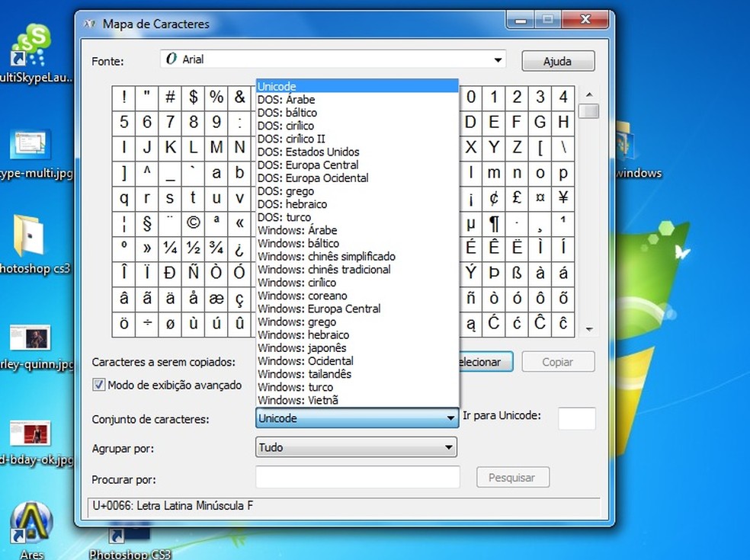
Task: Choose DOS: Árabe from the list
Action: (357, 100)
